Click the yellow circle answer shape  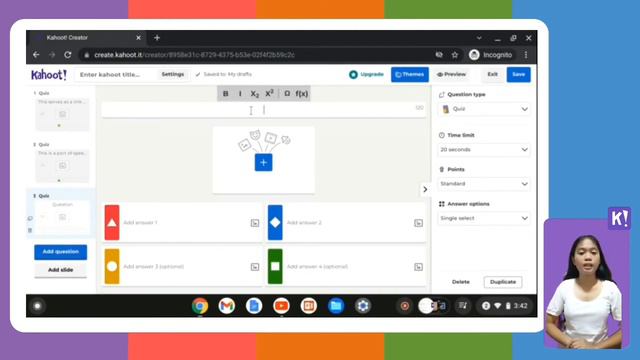pyautogui.click(x=112, y=266)
